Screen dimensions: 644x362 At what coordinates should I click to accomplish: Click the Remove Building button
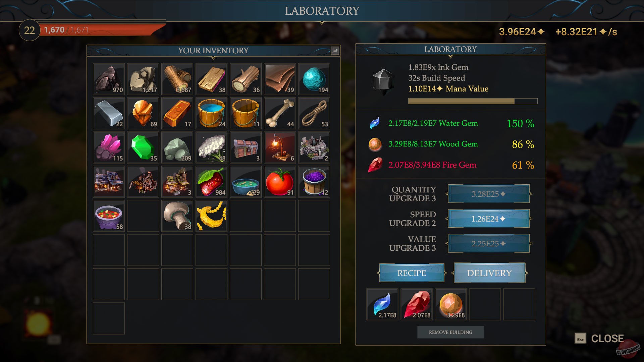[x=450, y=332]
